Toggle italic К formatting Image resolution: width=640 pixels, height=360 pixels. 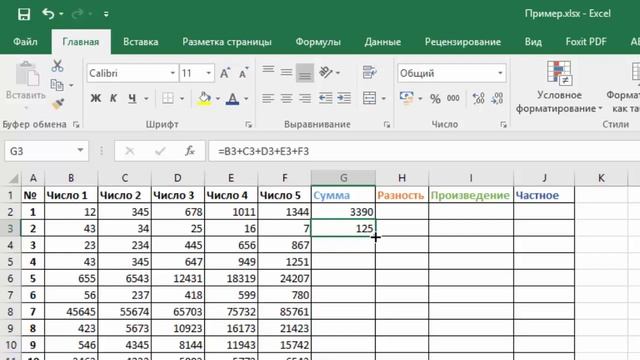113,98
